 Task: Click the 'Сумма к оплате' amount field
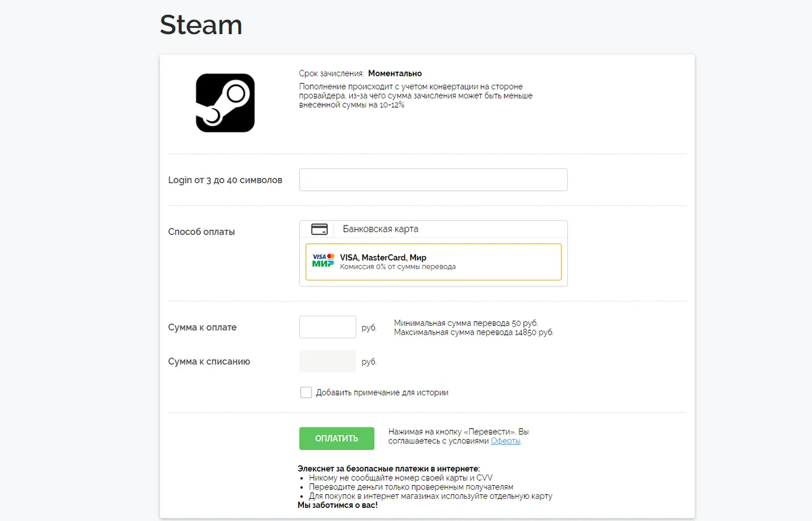(x=328, y=327)
